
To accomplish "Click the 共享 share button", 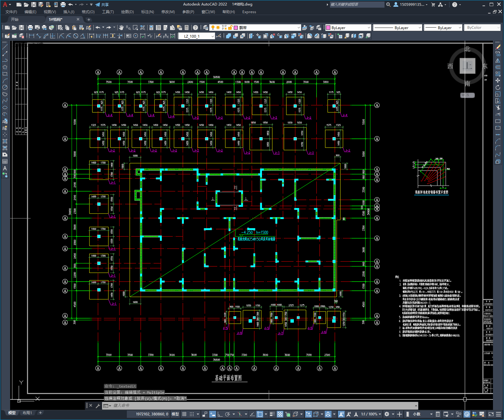I will click(x=102, y=5).
